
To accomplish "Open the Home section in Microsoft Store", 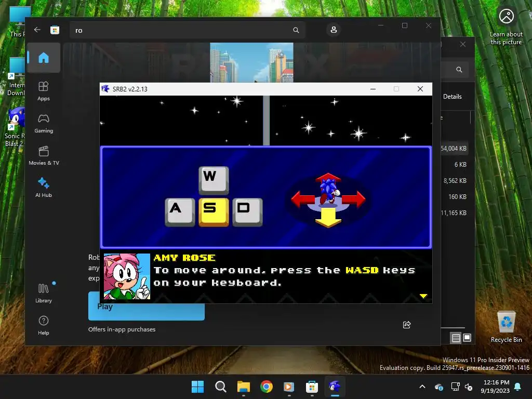I will pyautogui.click(x=44, y=58).
